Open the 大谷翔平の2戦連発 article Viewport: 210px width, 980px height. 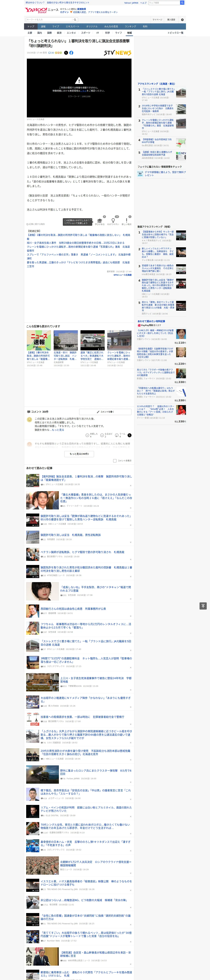point(86,700)
